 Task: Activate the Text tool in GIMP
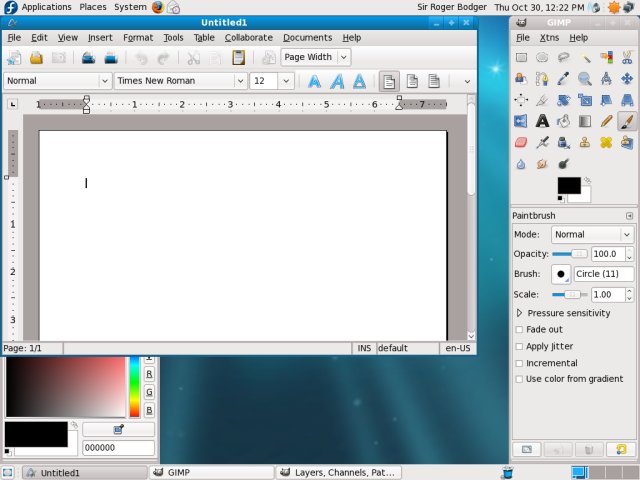point(542,121)
